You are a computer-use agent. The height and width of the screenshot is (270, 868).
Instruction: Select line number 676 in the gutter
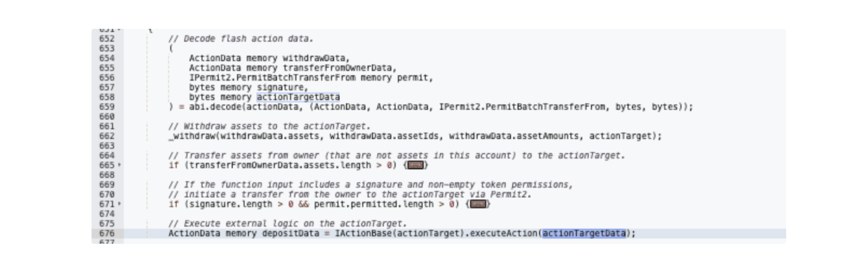point(107,233)
